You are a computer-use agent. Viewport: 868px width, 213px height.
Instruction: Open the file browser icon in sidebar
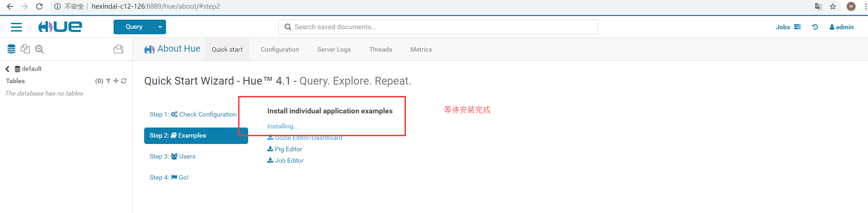(x=118, y=49)
